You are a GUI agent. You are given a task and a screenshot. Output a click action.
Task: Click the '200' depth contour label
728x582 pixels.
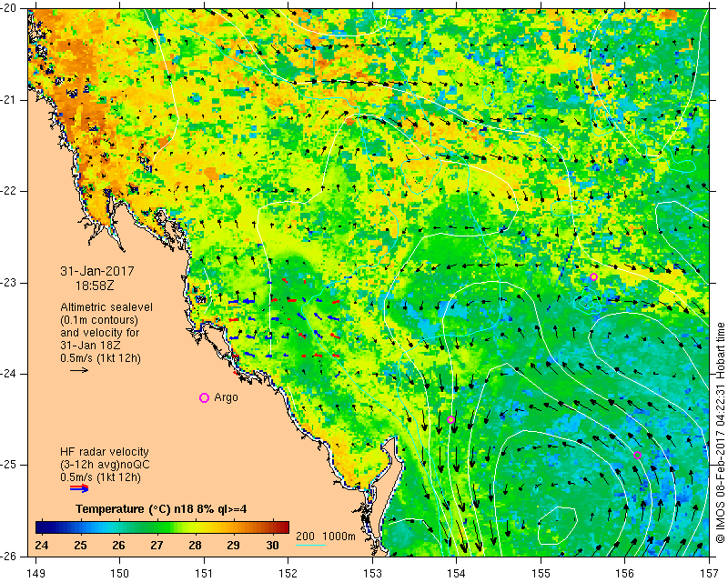(x=305, y=537)
